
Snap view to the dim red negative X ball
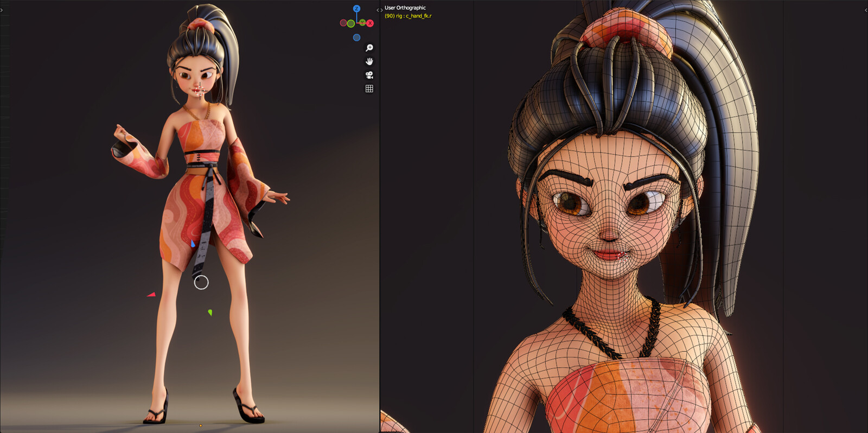click(x=343, y=23)
